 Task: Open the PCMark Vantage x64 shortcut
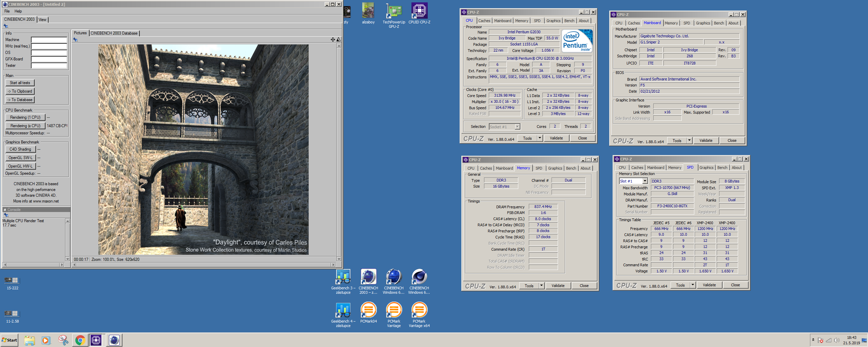(x=419, y=315)
